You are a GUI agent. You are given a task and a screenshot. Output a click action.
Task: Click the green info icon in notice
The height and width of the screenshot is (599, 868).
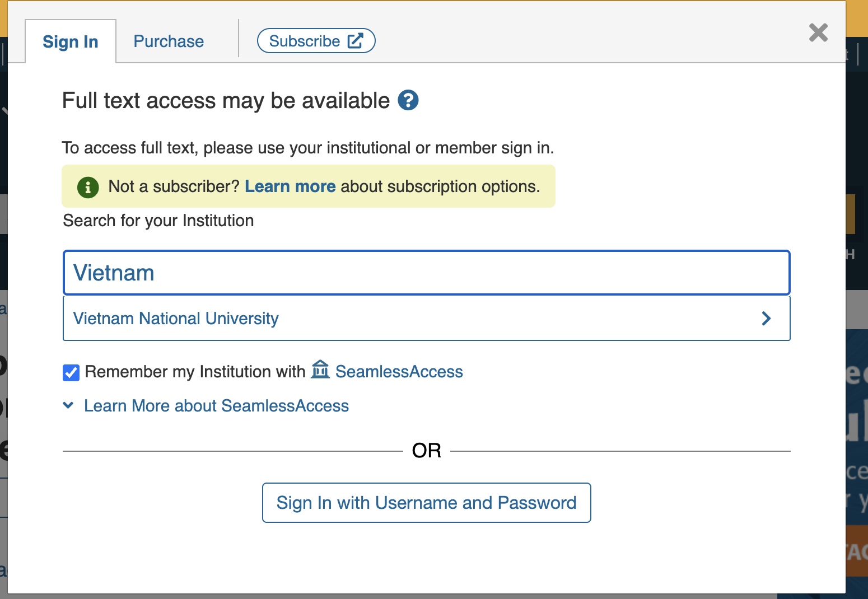click(x=88, y=187)
